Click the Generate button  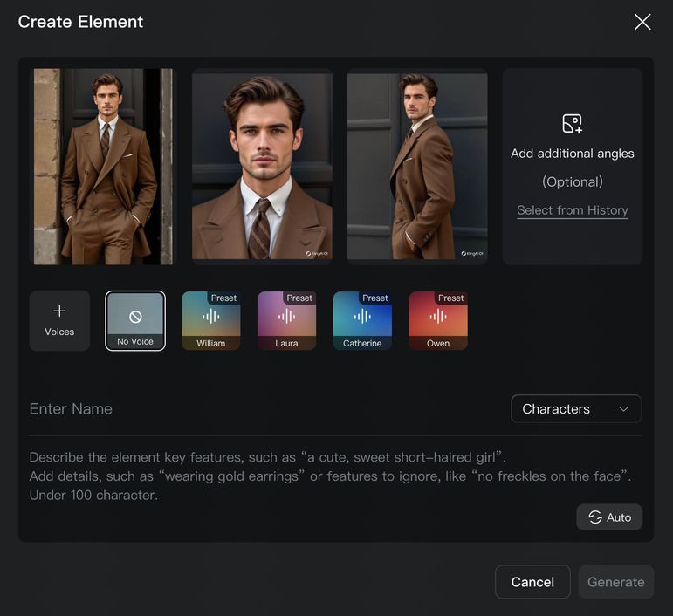[x=615, y=582]
